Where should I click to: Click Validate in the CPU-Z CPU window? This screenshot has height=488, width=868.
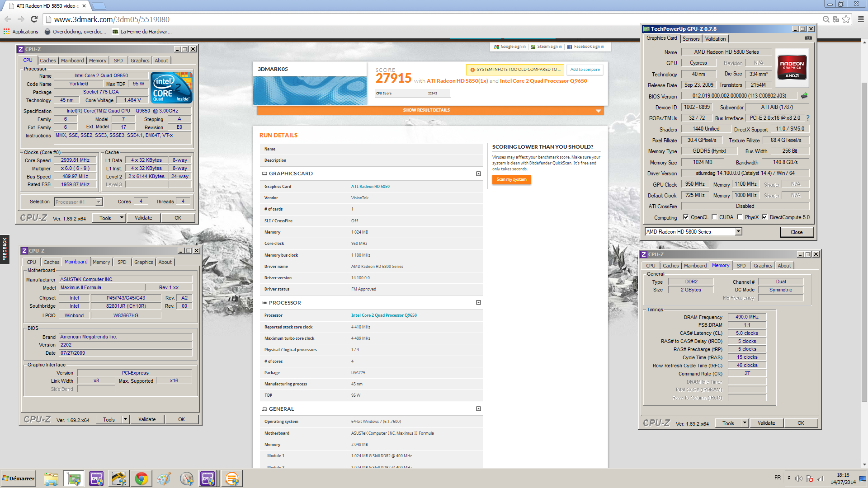[143, 218]
